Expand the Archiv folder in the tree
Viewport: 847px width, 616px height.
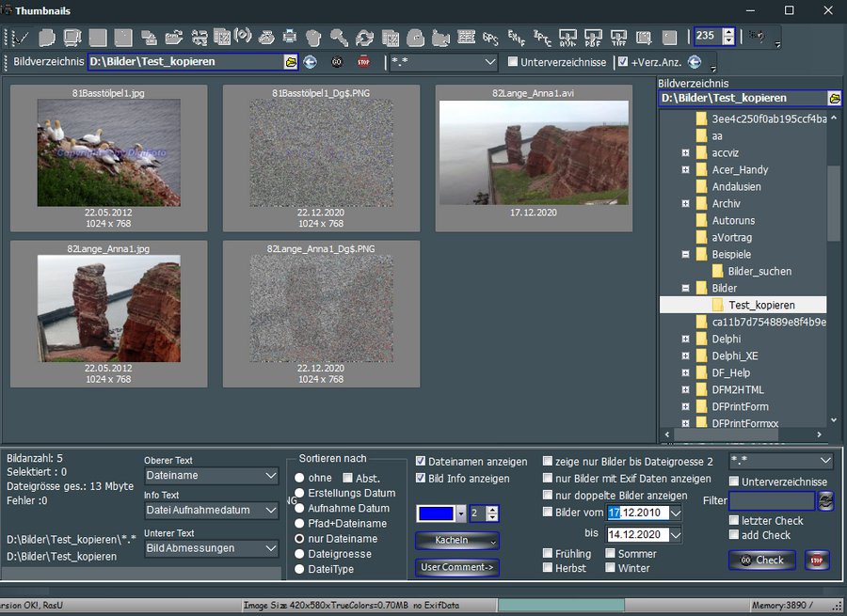(x=686, y=203)
